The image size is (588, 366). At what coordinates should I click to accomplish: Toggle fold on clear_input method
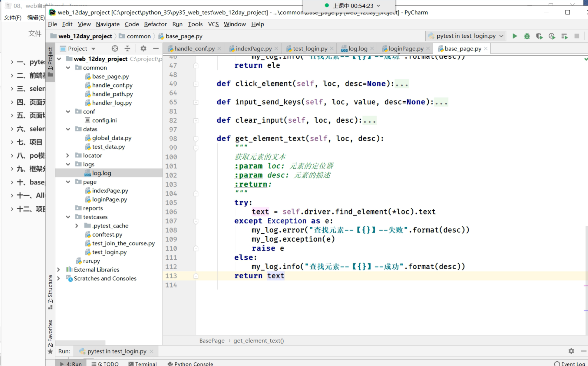coord(196,120)
